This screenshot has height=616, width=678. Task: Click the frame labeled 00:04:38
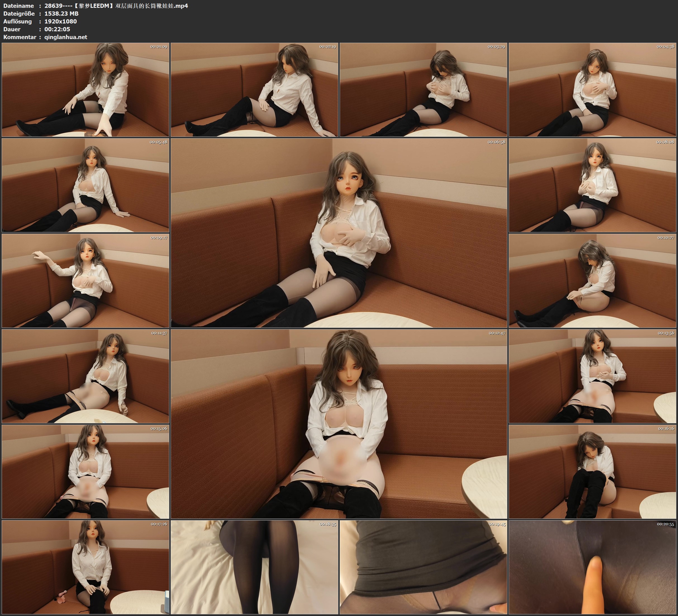point(592,90)
